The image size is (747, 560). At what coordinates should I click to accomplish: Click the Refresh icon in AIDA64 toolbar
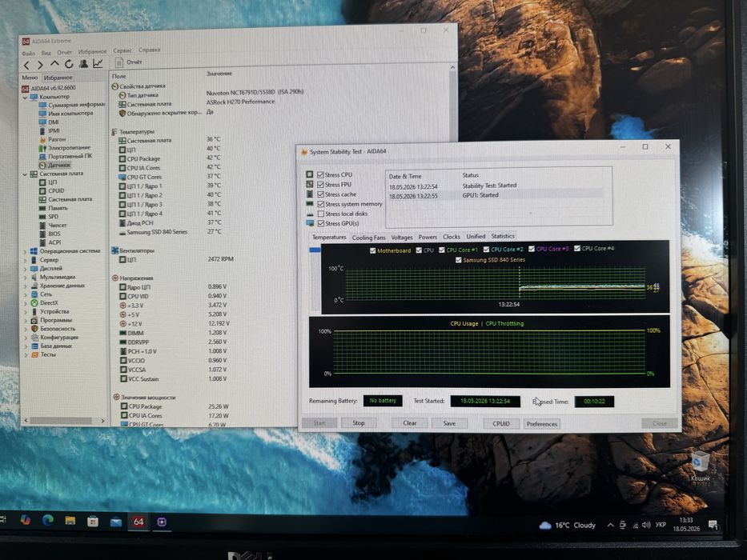point(69,64)
